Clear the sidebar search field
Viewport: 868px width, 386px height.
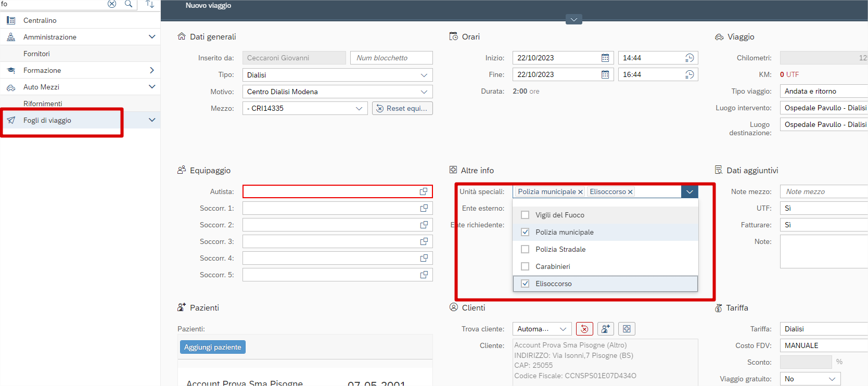coord(112,4)
